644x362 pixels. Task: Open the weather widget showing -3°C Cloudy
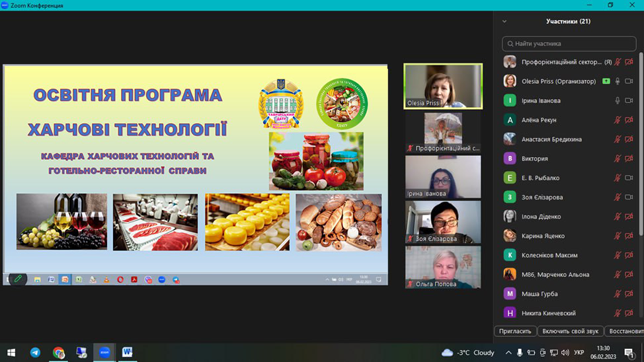coord(468,353)
